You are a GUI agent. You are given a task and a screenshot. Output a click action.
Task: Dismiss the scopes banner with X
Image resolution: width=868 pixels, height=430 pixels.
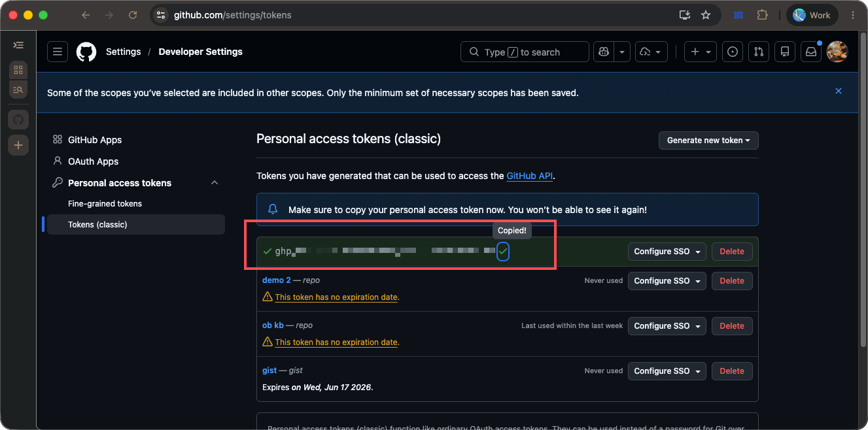click(839, 91)
